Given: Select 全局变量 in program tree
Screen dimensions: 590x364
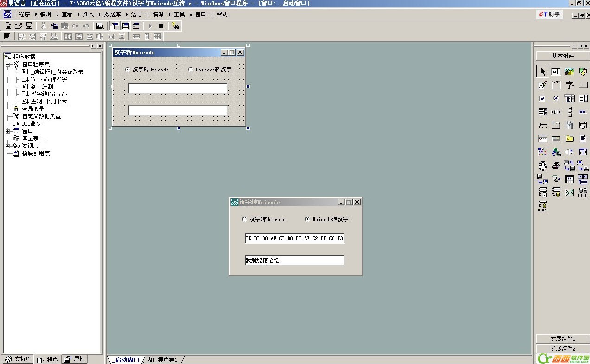Looking at the screenshot, I should 33,109.
